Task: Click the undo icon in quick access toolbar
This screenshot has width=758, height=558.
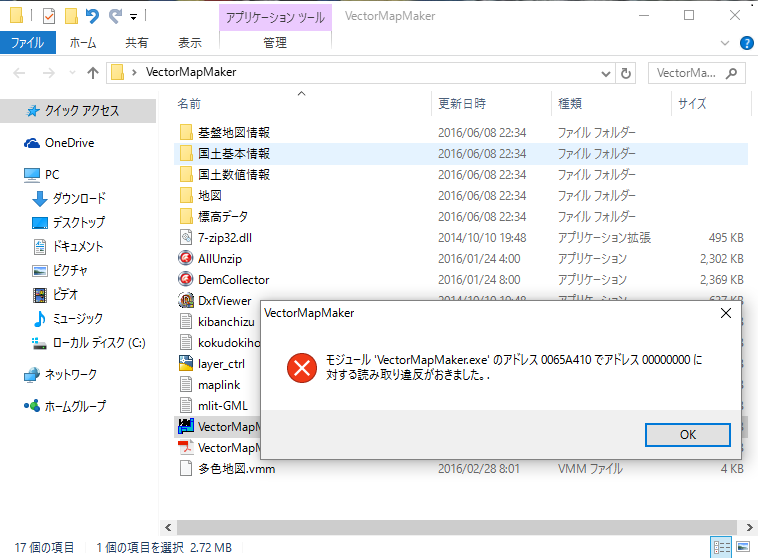Action: (92, 16)
